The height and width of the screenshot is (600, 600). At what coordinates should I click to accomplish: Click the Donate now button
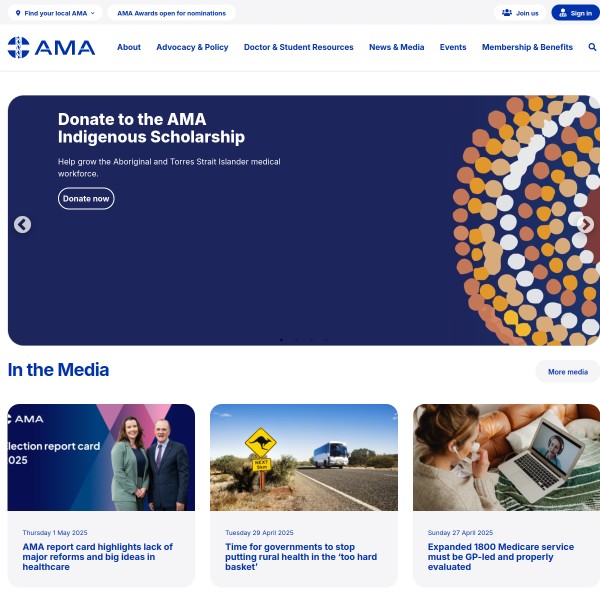click(x=86, y=199)
